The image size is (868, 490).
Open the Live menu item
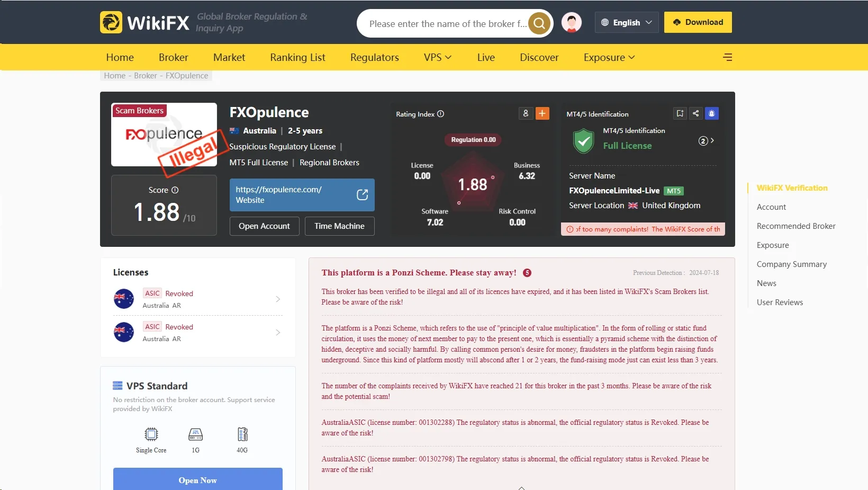coord(486,57)
